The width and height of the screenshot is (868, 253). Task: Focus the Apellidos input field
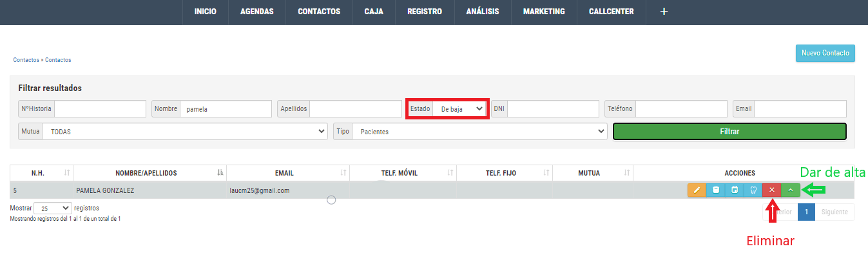[x=356, y=109]
